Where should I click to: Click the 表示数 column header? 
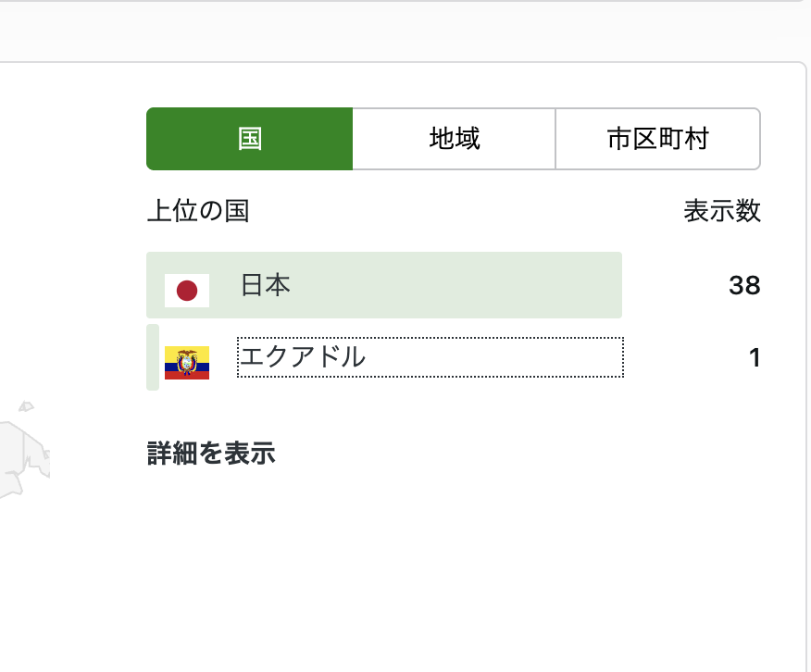pos(721,211)
